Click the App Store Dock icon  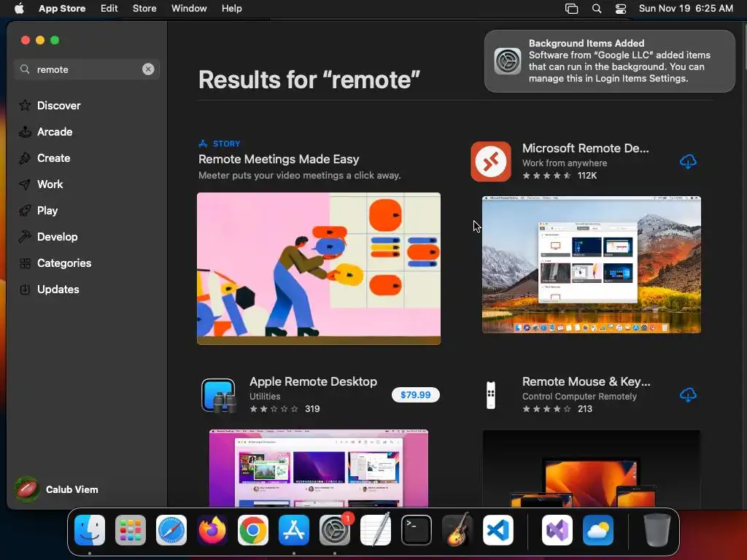coord(294,530)
